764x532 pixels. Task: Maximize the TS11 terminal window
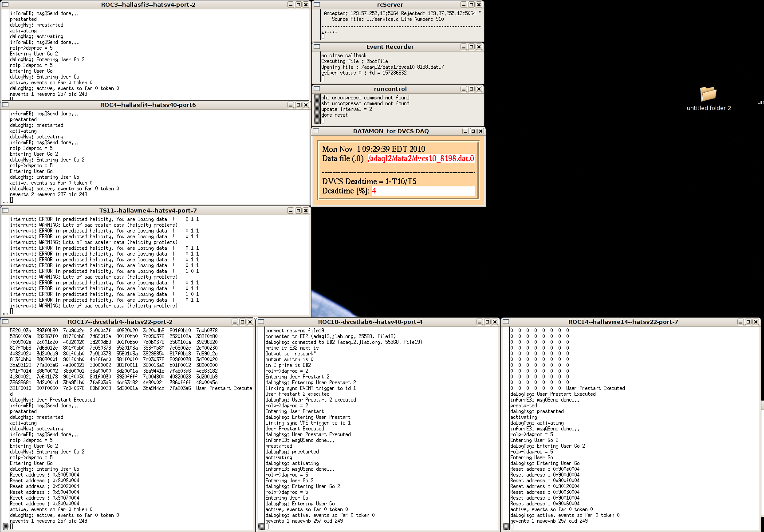[x=298, y=211]
